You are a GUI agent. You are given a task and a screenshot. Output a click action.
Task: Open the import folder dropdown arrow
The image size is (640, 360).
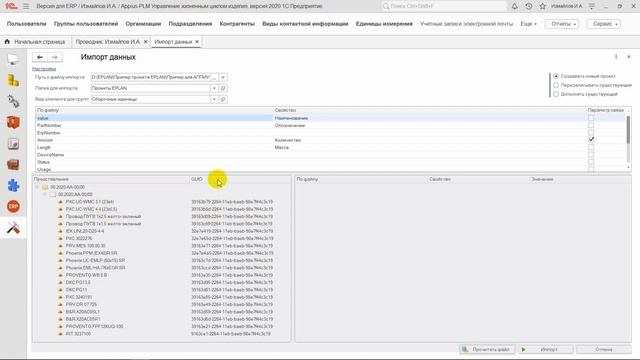[214, 88]
